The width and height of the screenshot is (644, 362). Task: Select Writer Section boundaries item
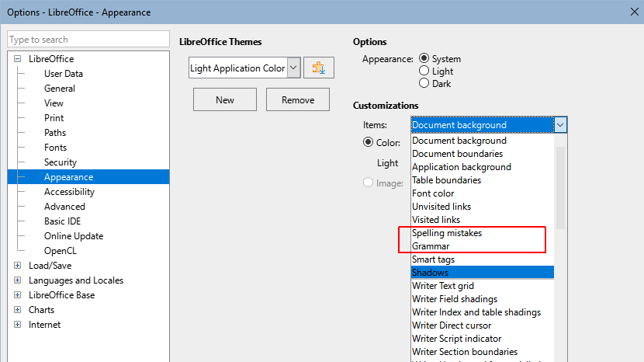483,351
